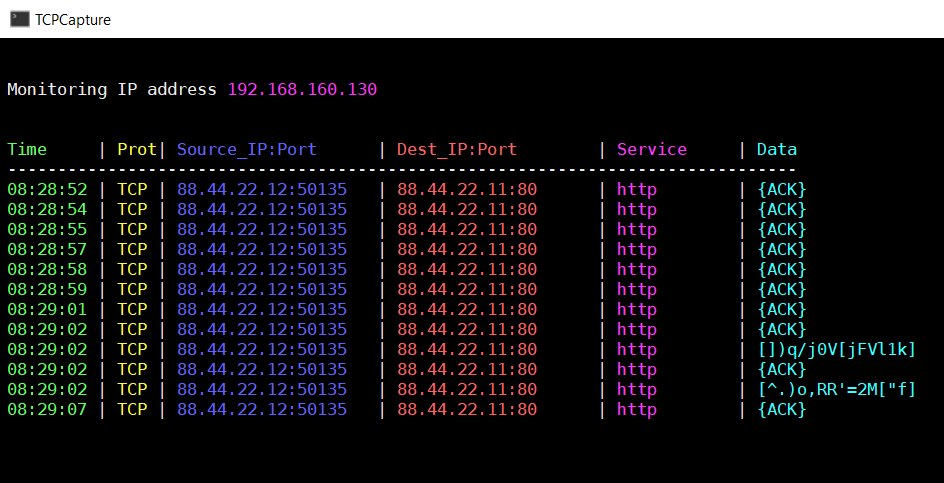Click the 'Monitoring IP address' label

[112, 90]
